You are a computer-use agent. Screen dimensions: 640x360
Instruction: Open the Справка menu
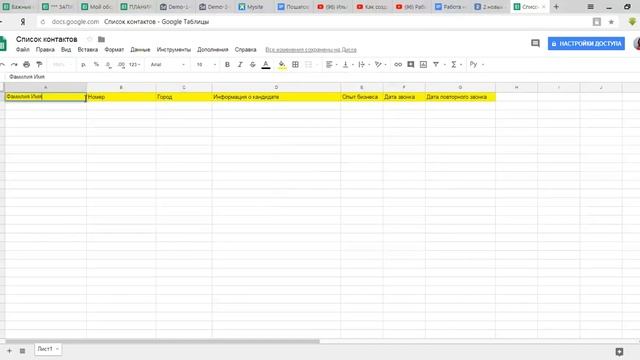[x=245, y=49]
